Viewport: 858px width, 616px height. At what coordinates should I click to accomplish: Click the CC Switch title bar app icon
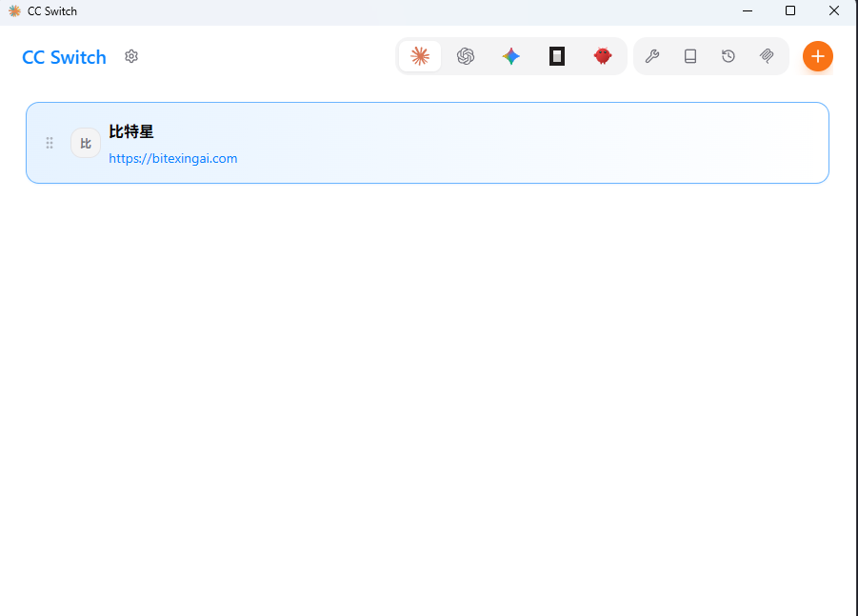pos(14,11)
